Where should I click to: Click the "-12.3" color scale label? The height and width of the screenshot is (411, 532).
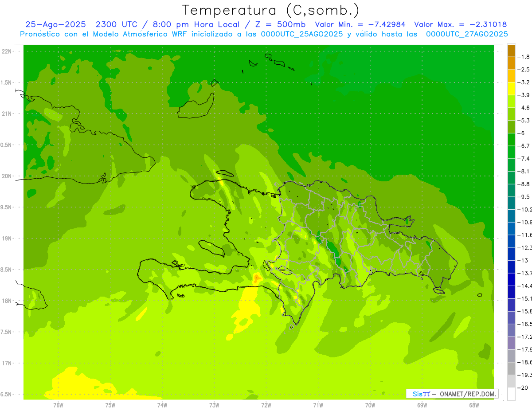point(525,247)
